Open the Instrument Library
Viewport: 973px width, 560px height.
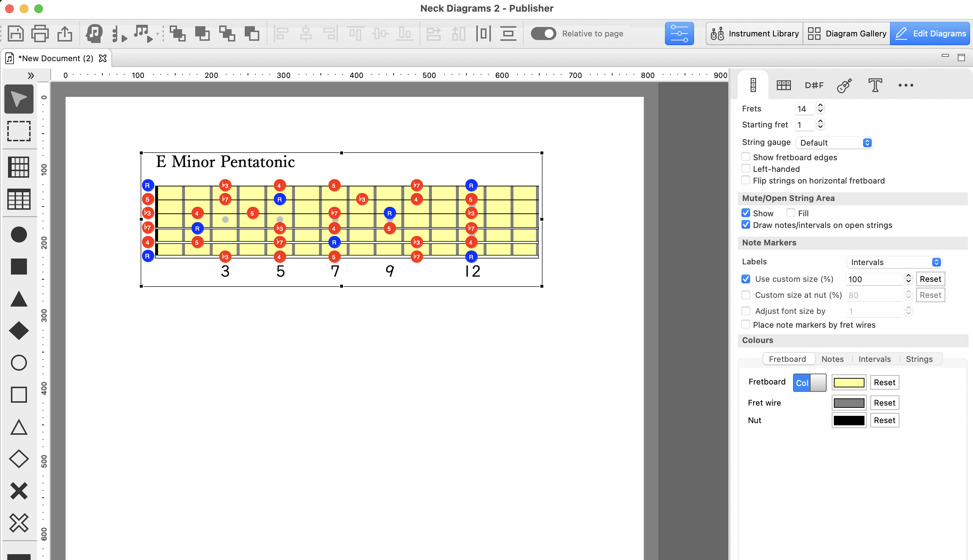754,33
